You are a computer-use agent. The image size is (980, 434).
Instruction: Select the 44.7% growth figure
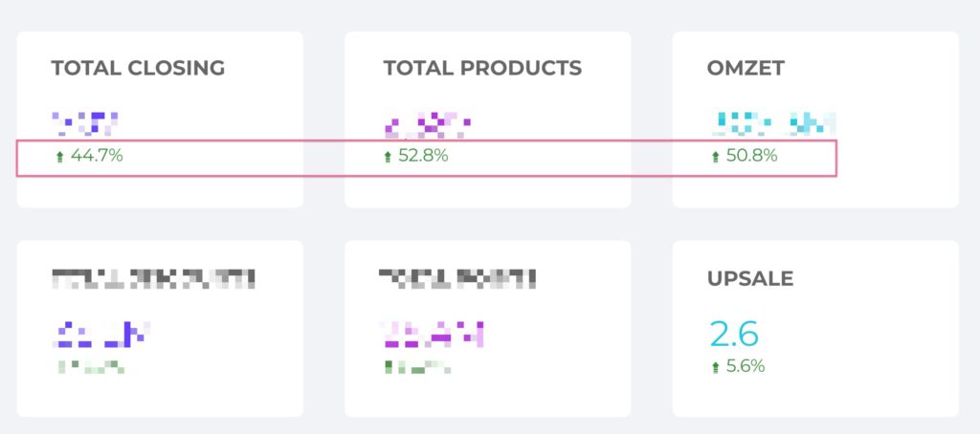[x=97, y=156]
